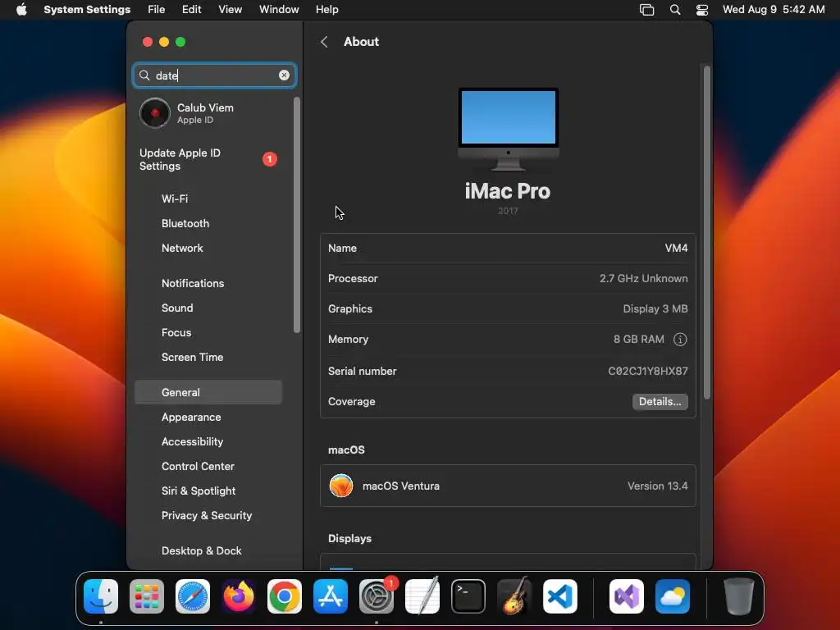Click into the sidebar search field
The height and width of the screenshot is (630, 840).
pyautogui.click(x=214, y=75)
